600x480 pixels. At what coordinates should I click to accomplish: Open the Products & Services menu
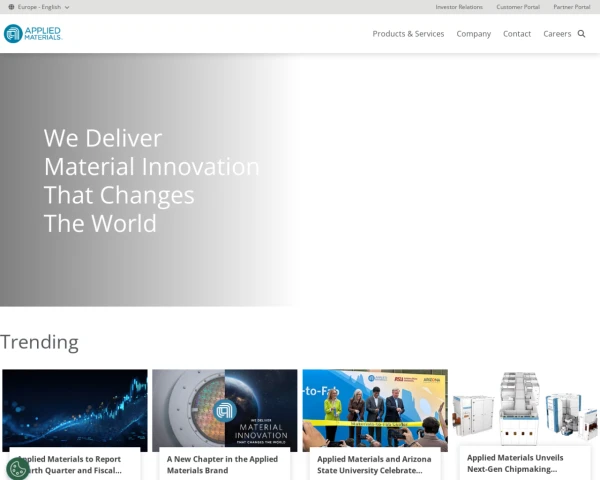click(x=408, y=34)
